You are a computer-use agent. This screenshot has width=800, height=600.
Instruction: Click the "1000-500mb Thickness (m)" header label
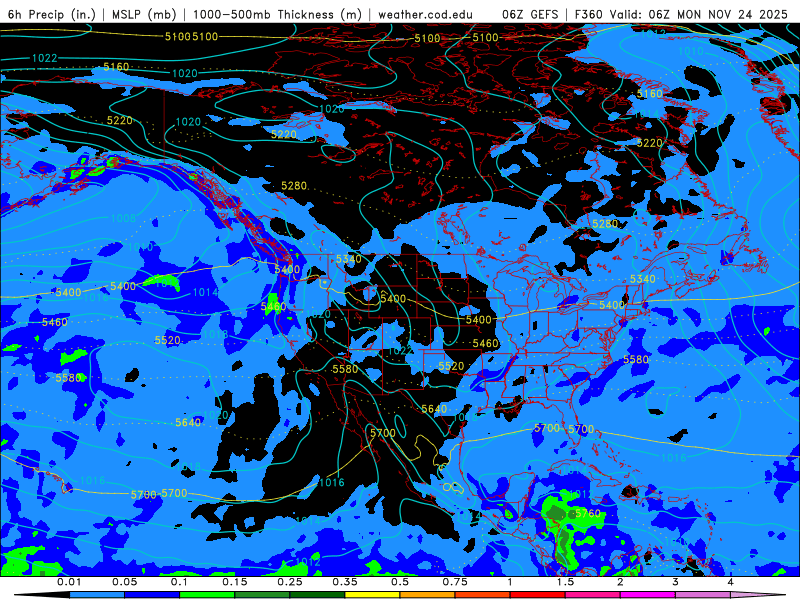tap(277, 14)
